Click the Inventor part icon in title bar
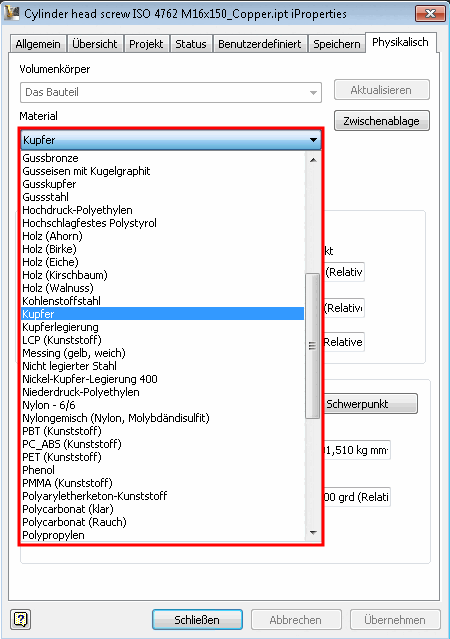 11,13
